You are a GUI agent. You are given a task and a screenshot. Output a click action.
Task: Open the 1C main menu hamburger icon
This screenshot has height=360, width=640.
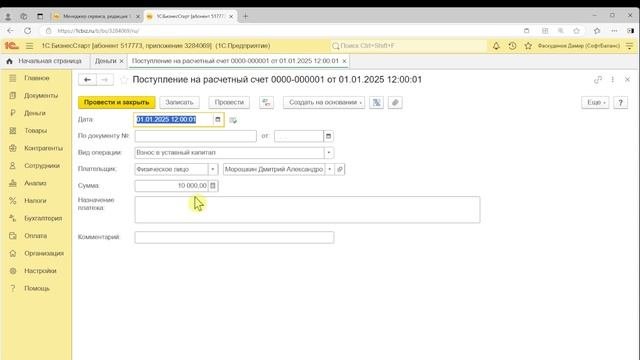[29, 46]
